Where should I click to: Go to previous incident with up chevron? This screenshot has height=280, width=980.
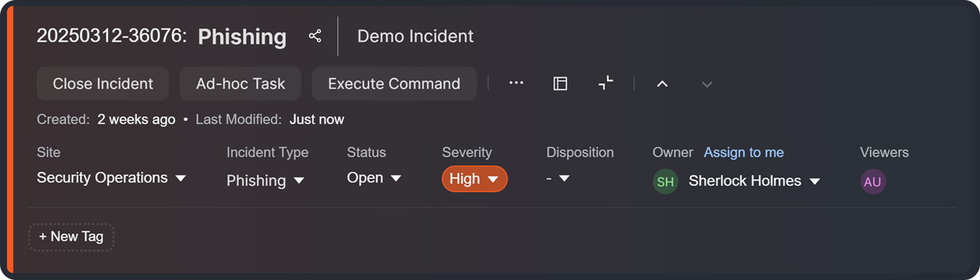[662, 84]
